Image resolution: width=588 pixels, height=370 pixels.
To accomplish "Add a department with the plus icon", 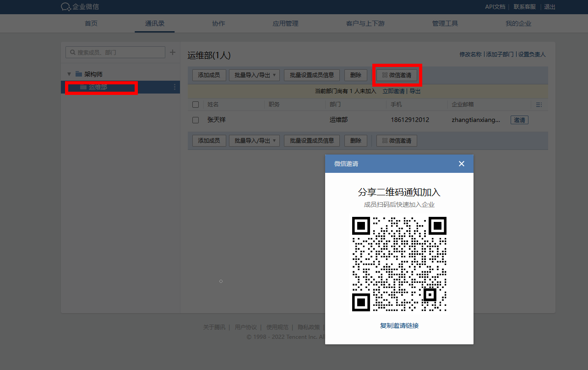I will pos(173,52).
